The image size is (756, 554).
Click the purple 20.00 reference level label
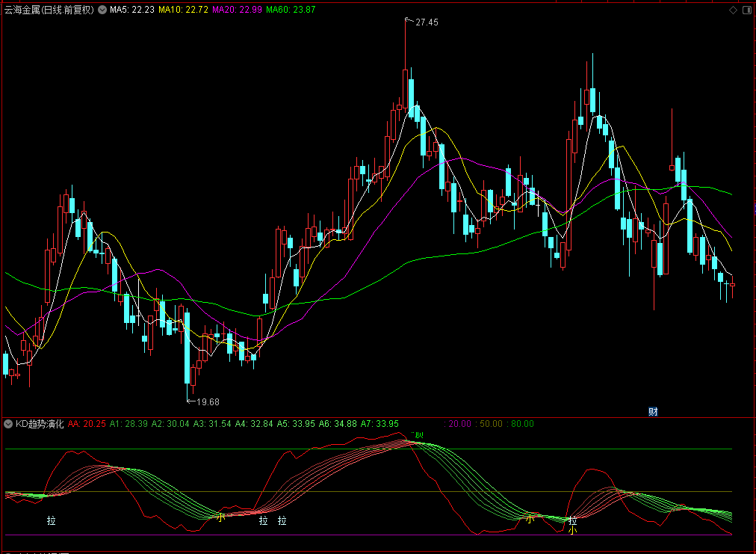pos(457,424)
